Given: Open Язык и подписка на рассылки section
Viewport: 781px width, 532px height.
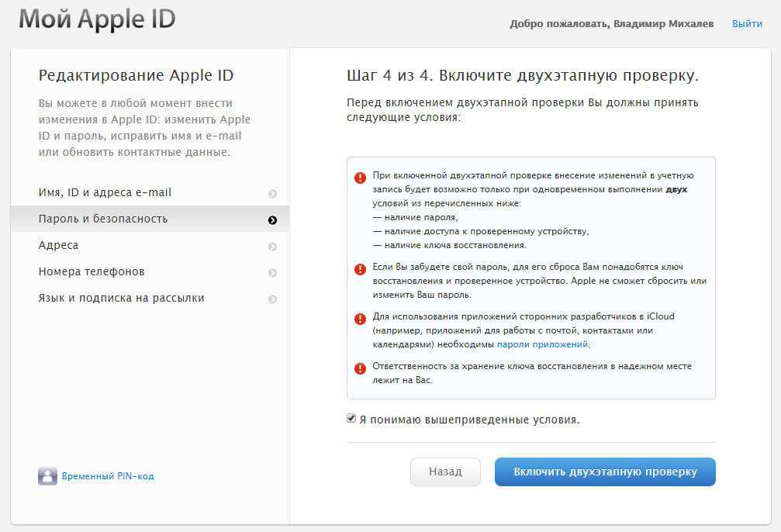Looking at the screenshot, I should click(150, 298).
